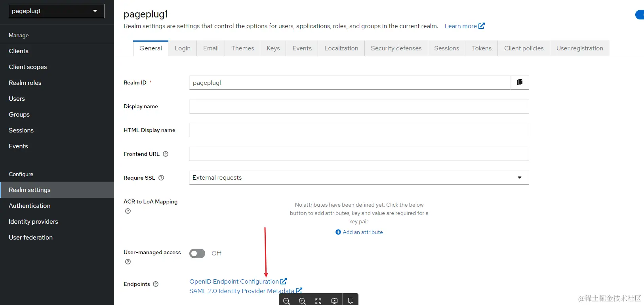This screenshot has width=644, height=305.
Task: Open Realm roles in the sidebar
Action: (57, 83)
